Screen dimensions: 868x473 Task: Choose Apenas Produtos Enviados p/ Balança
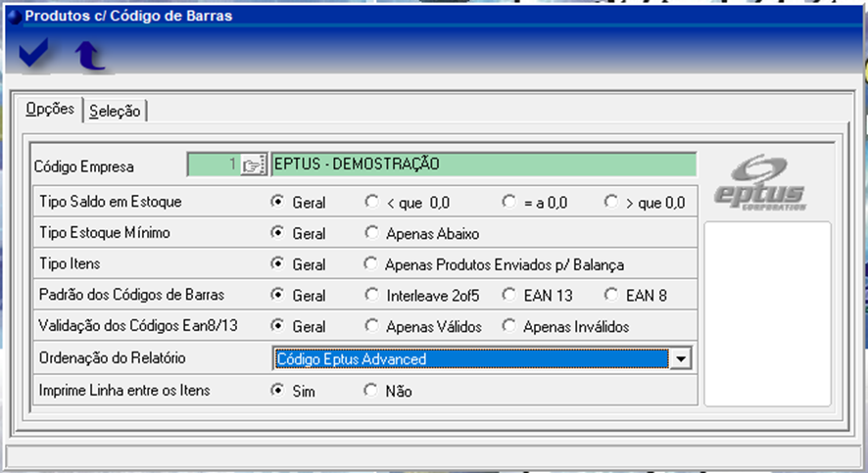(x=371, y=264)
